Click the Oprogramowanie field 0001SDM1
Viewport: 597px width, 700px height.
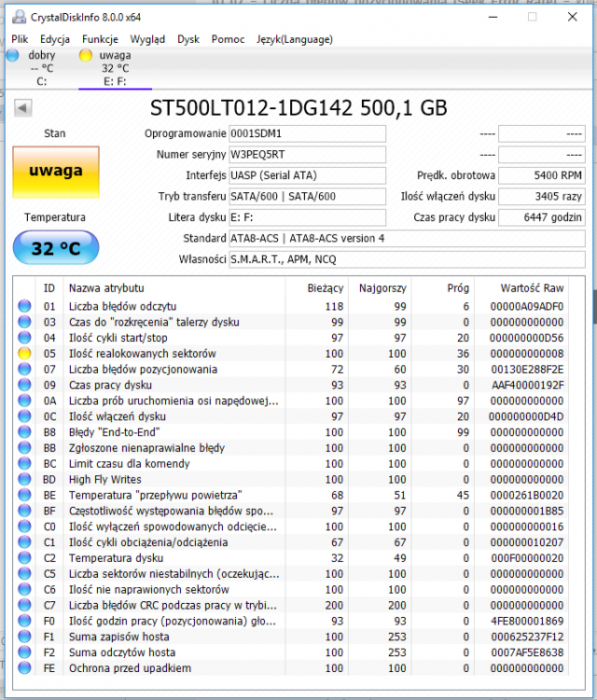pos(306,133)
